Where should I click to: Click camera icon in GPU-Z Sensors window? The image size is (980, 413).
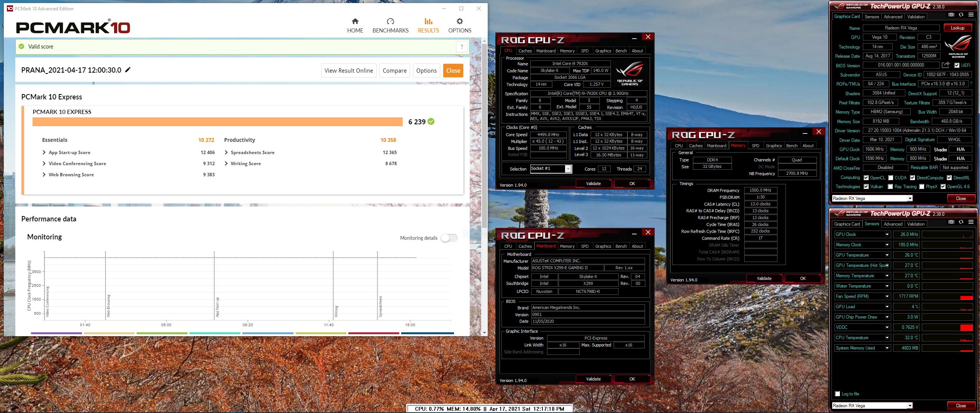click(951, 222)
